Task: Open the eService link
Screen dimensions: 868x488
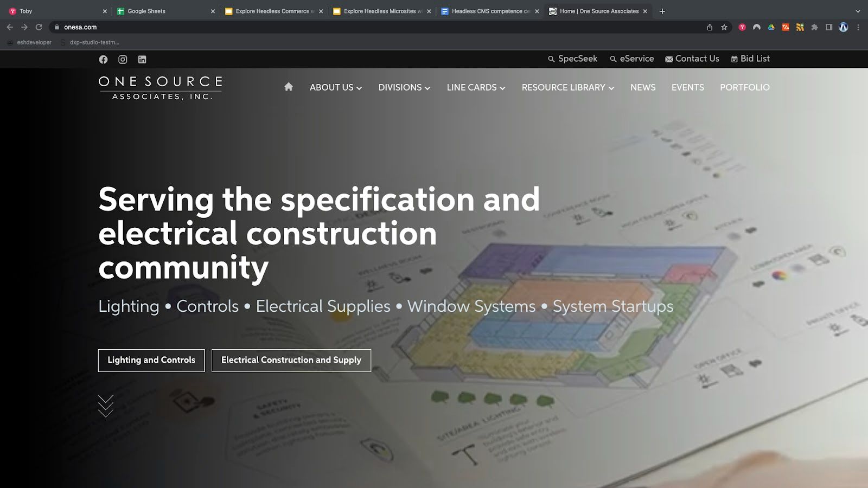Action: [631, 59]
